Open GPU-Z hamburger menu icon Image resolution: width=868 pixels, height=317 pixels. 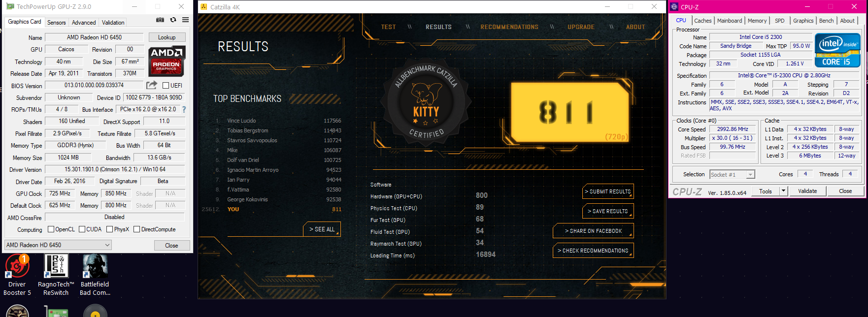point(185,20)
